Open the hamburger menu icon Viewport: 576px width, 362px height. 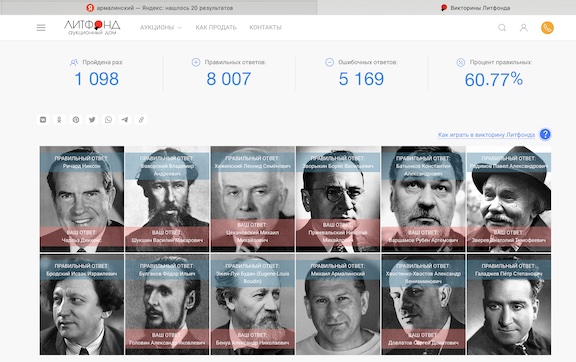tap(41, 28)
